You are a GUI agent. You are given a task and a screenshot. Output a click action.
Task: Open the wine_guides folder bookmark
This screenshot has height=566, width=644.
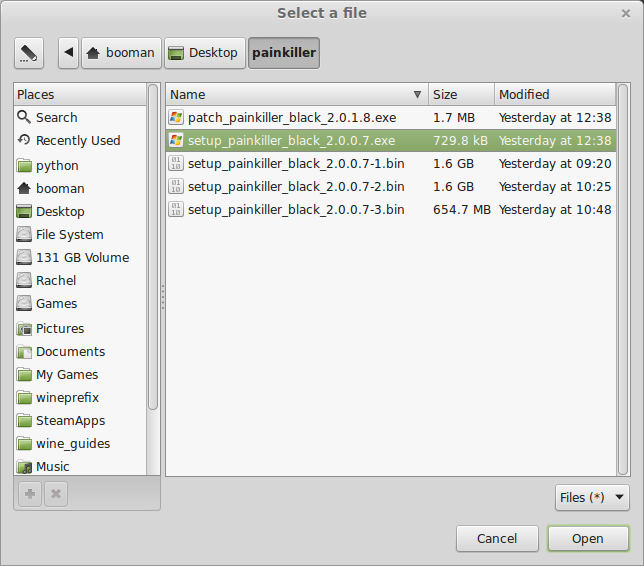coord(80,444)
